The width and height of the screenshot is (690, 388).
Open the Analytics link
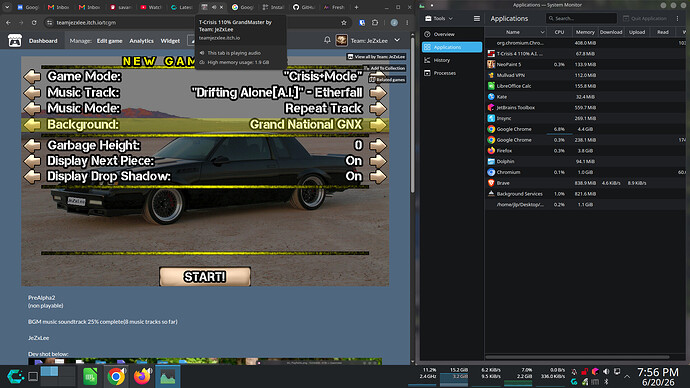tap(141, 41)
